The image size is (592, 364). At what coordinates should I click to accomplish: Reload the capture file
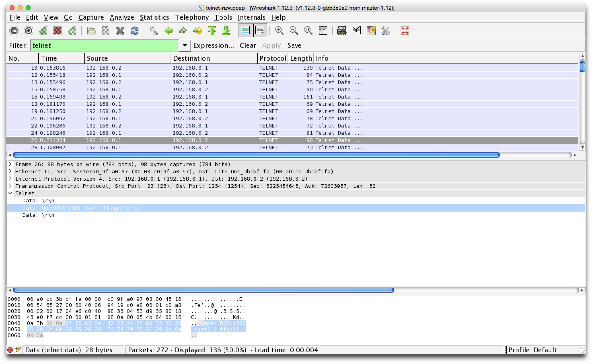135,31
